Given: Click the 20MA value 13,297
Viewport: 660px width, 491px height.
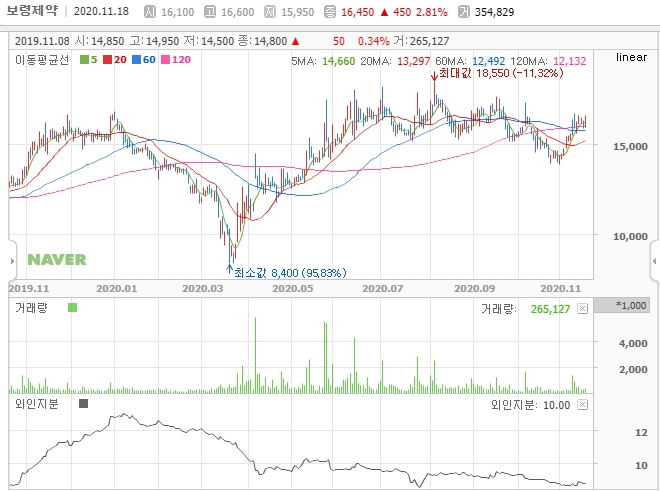Looking at the screenshot, I should click(413, 61).
